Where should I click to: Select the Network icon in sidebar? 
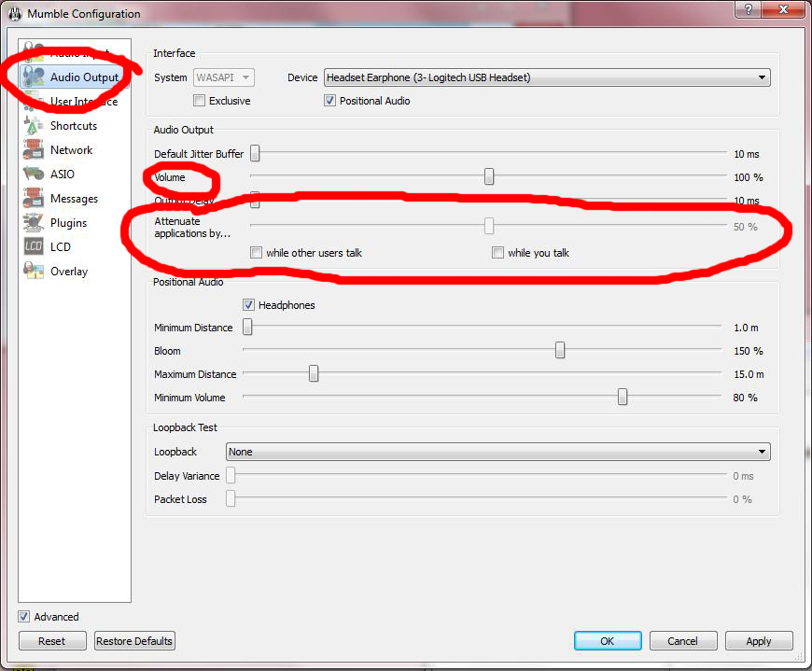pyautogui.click(x=34, y=150)
